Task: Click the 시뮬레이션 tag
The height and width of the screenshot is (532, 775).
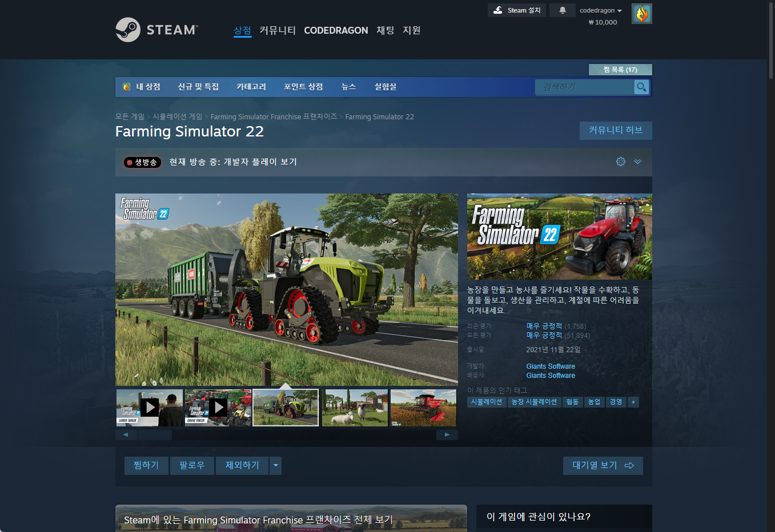Action: [487, 402]
